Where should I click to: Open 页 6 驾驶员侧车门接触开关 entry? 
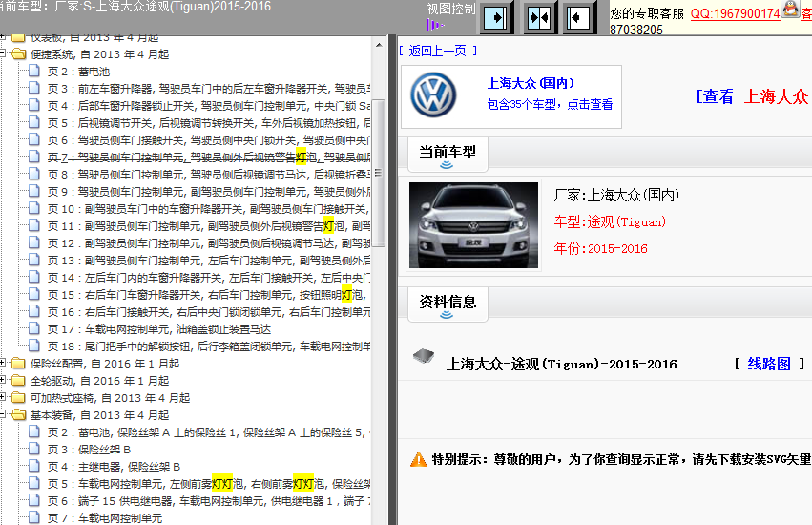point(209,140)
